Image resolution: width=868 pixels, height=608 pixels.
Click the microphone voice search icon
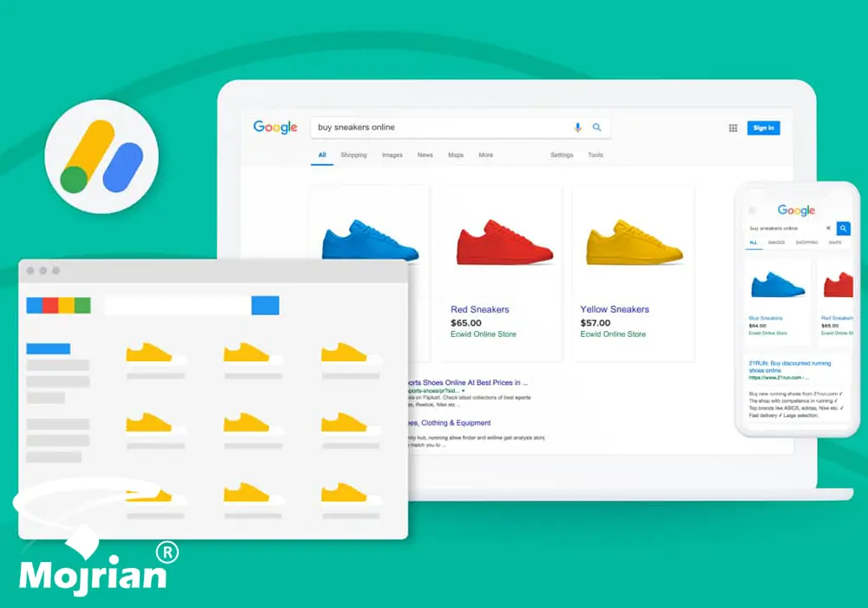pos(577,128)
